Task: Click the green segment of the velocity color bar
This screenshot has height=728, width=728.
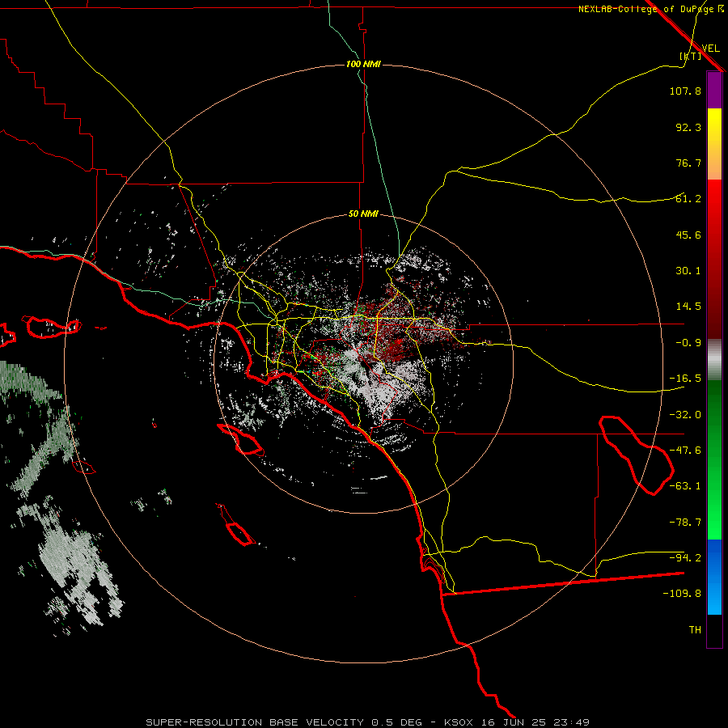Action: (714, 459)
